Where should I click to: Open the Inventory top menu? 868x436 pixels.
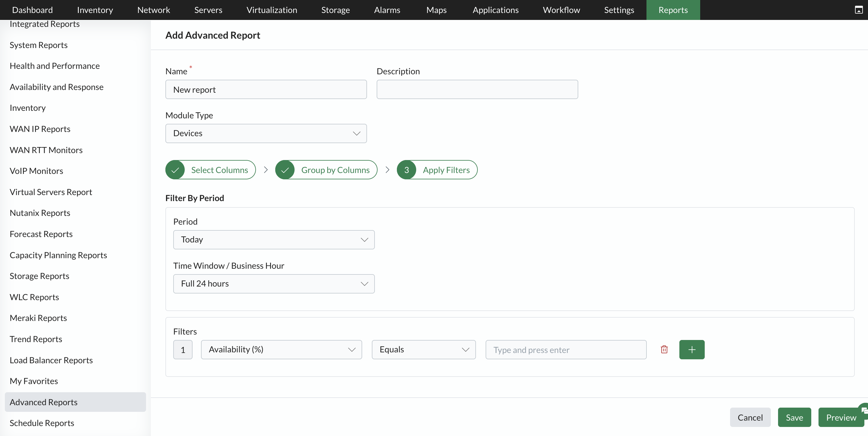coord(95,10)
